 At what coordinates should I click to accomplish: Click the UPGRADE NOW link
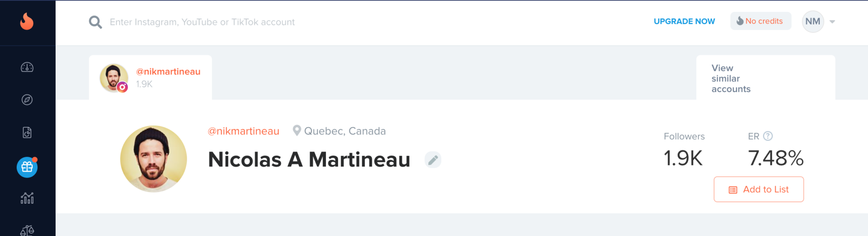[x=684, y=21]
